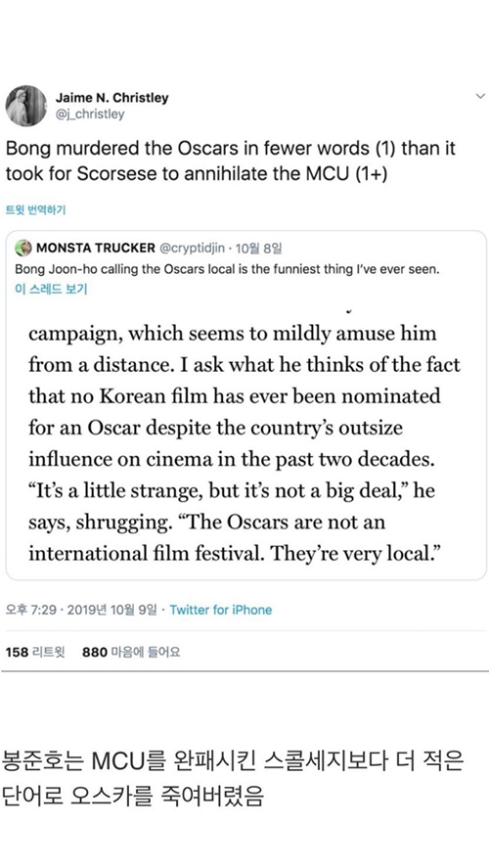Expand the tweet options chevron menu
The height and width of the screenshot is (868, 489).
tap(479, 96)
